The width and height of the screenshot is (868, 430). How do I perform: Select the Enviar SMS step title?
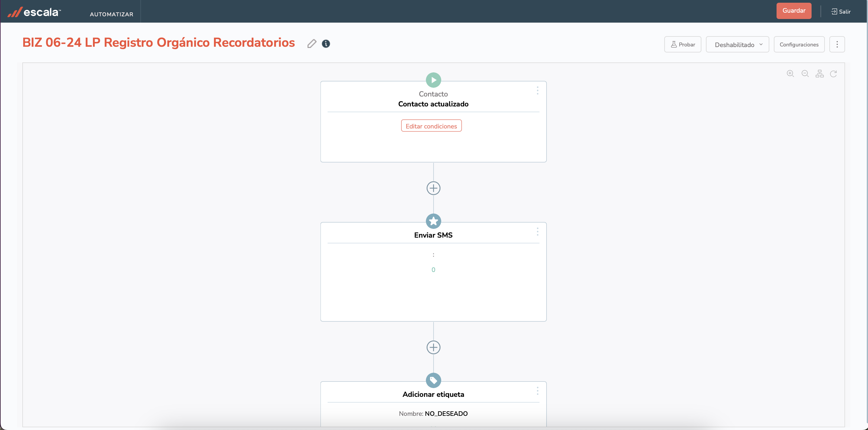[433, 235]
